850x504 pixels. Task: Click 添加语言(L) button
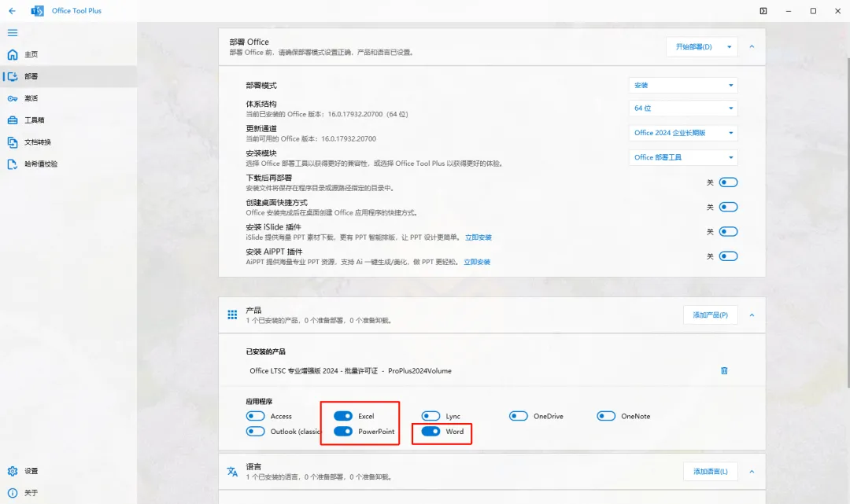pos(710,472)
